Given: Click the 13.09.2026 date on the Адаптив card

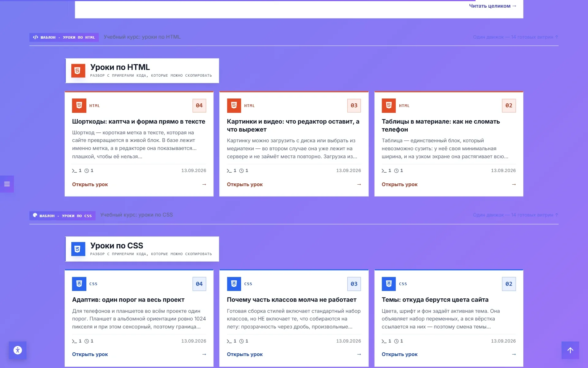Looking at the screenshot, I should point(194,341).
